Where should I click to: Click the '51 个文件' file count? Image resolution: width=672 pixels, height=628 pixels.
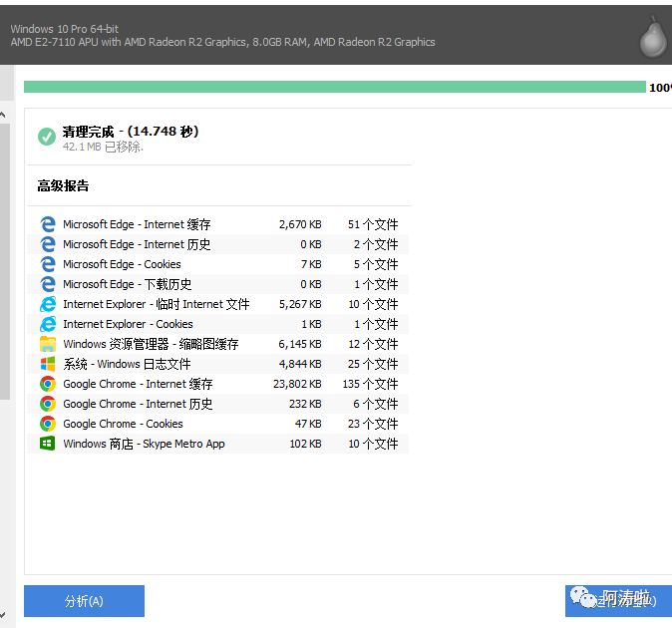pos(373,224)
